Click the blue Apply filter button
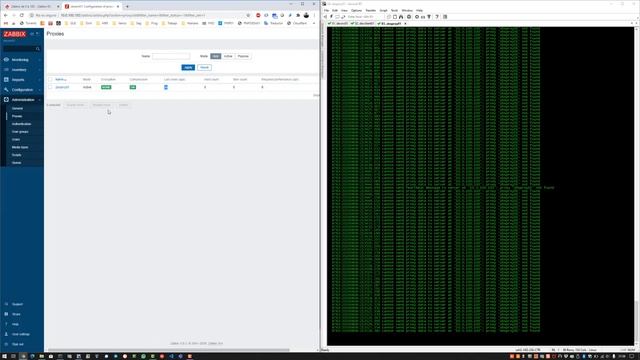Image resolution: width=640 pixels, height=360 pixels. click(x=188, y=67)
